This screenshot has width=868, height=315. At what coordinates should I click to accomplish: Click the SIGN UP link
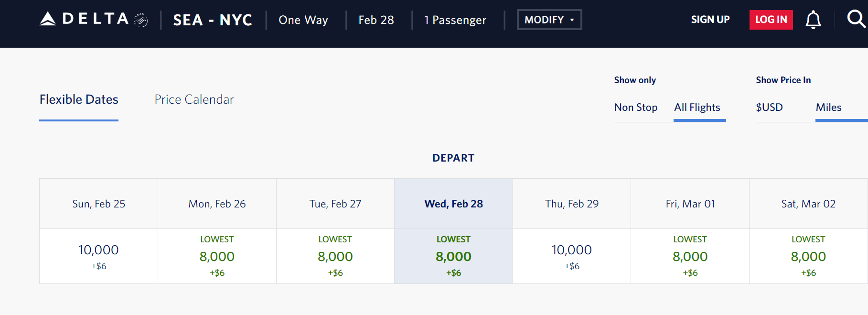pyautogui.click(x=710, y=20)
